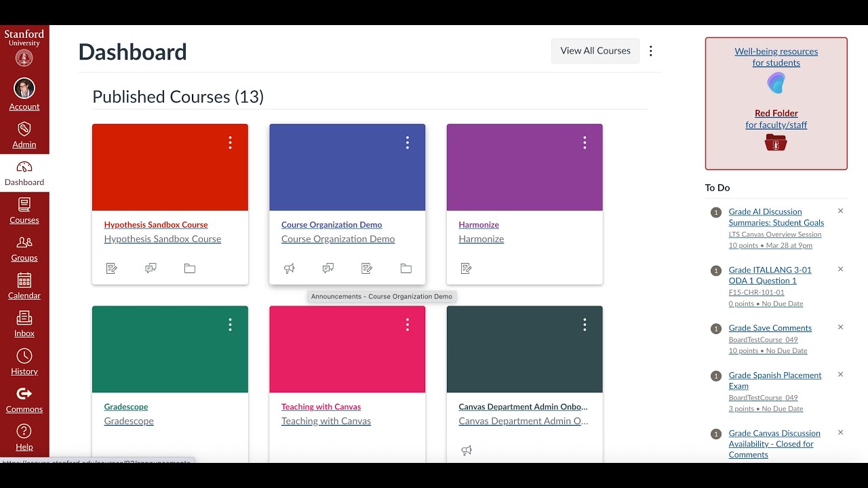
Task: Click the Published Courses (13) heading
Action: coord(178,97)
